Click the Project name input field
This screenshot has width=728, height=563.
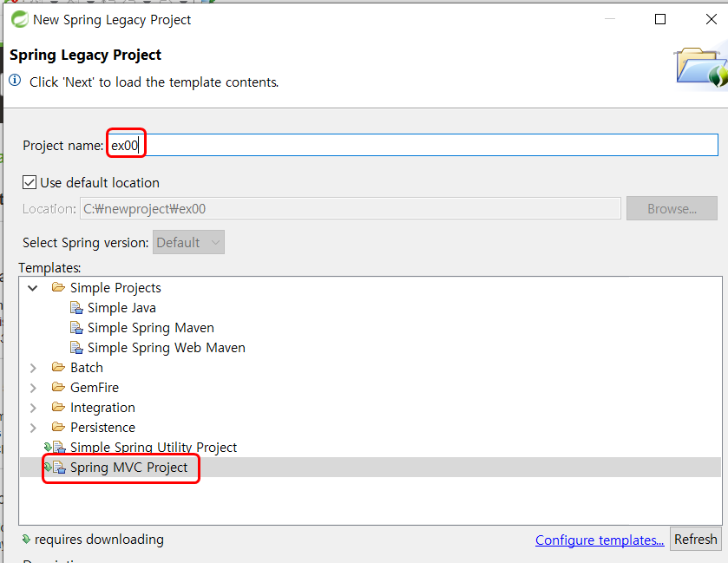[x=413, y=145]
